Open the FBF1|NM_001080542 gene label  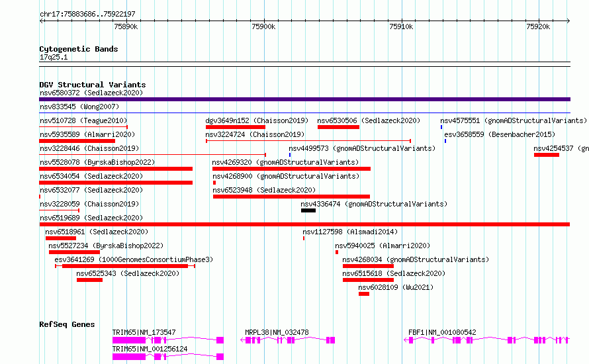[442, 332]
